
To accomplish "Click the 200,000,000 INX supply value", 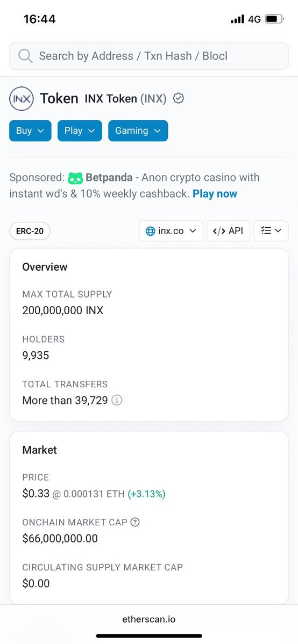I will (62, 310).
